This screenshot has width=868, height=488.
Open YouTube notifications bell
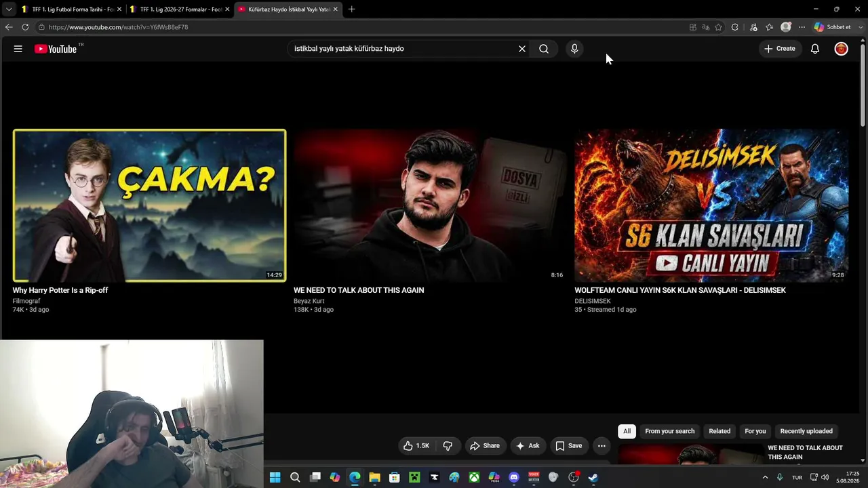tap(815, 49)
